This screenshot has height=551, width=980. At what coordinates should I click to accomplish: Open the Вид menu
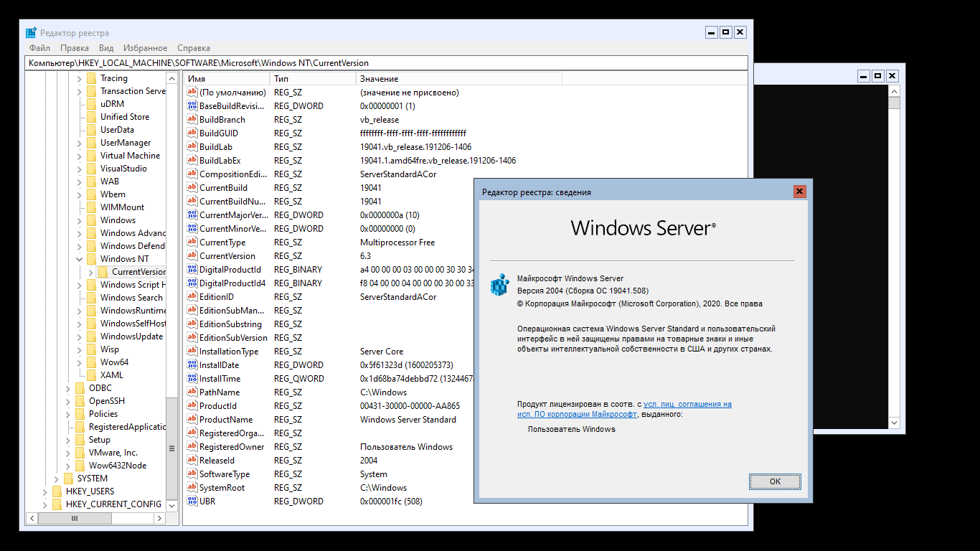coord(106,48)
